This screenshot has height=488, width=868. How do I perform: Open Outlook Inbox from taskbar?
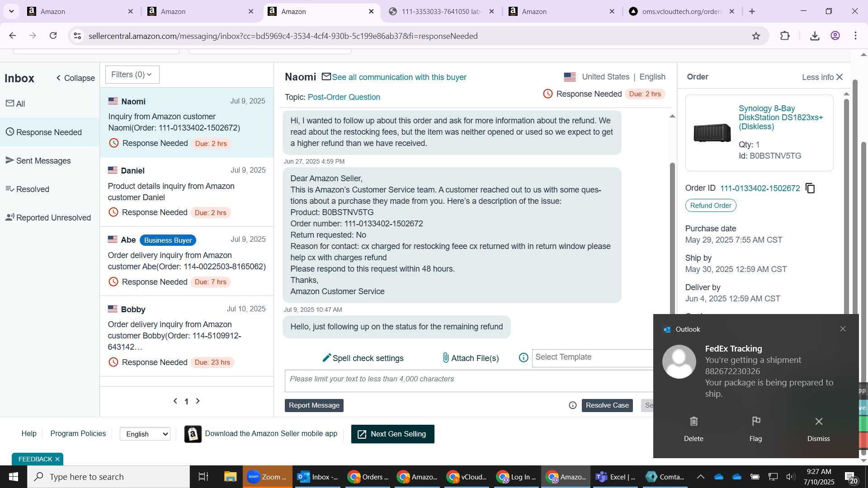317,477
